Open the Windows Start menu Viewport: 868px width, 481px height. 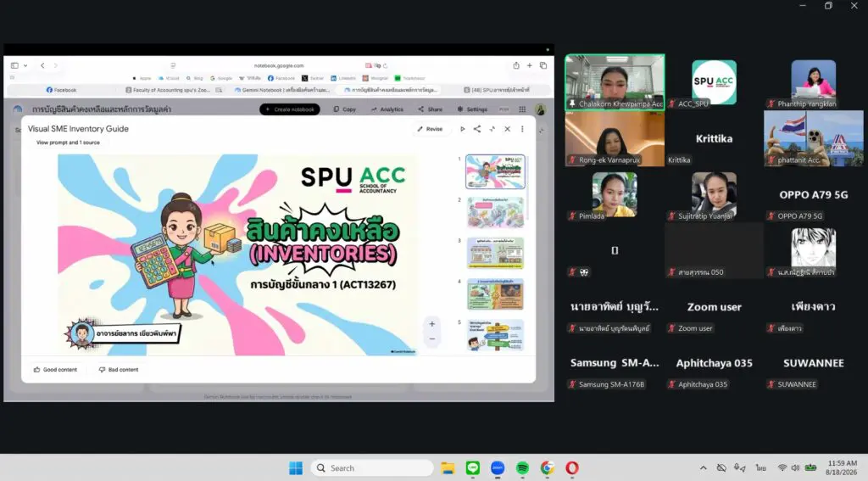[296, 468]
